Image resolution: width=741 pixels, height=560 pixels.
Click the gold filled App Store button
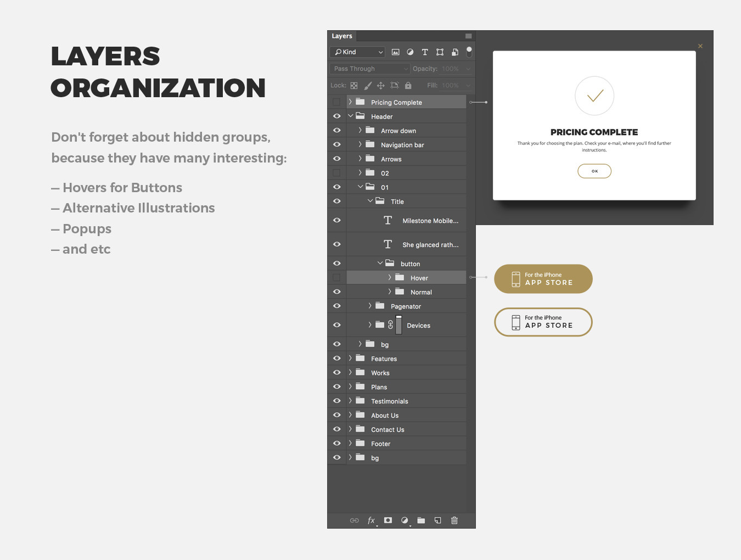(x=543, y=279)
